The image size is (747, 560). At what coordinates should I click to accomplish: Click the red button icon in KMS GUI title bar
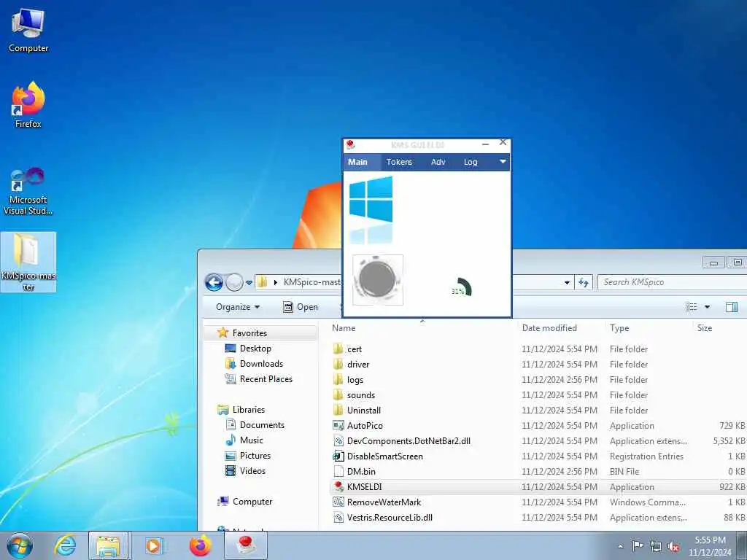pos(351,144)
